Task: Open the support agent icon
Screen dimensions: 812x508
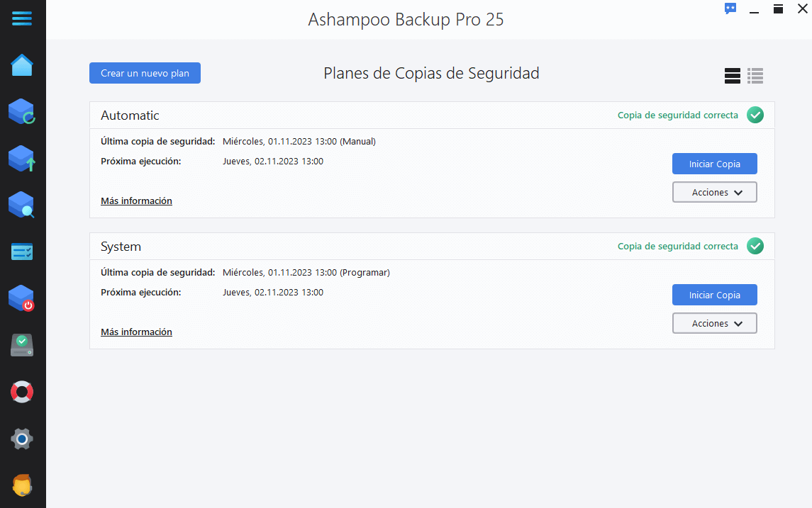Action: coord(22,485)
